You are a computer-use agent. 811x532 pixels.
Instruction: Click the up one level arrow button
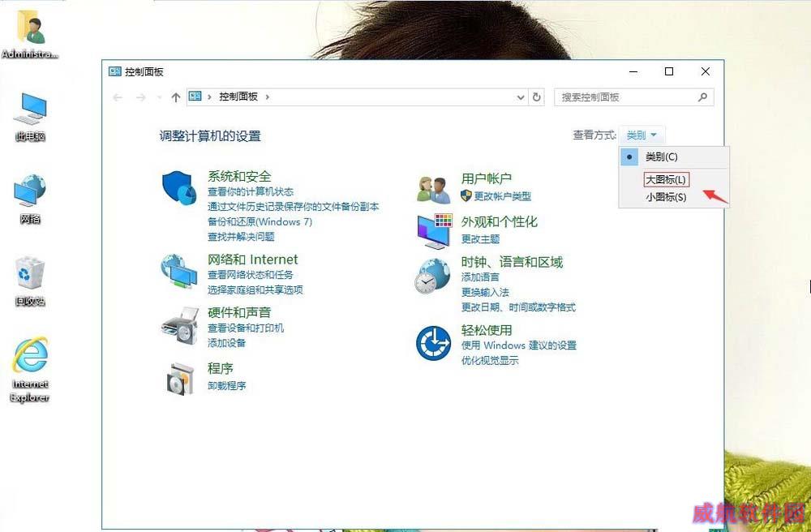click(x=175, y=97)
